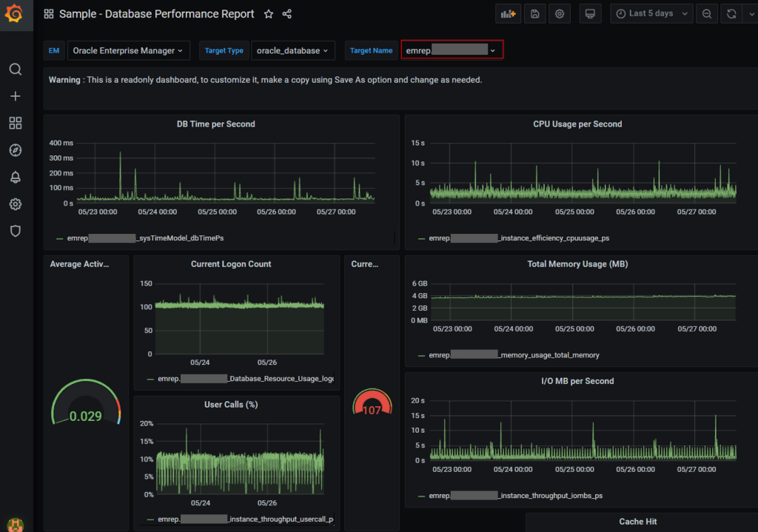Share the dashboard via share icon
Screen dimensions: 758x532
click(x=287, y=14)
